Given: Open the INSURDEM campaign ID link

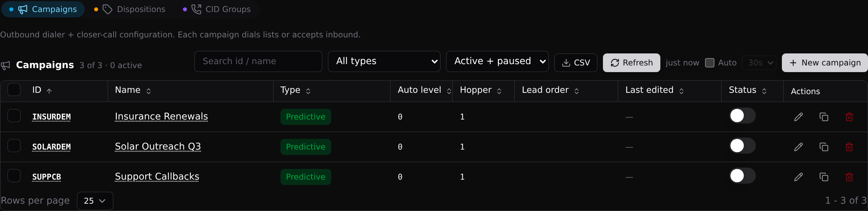Looking at the screenshot, I should (51, 117).
